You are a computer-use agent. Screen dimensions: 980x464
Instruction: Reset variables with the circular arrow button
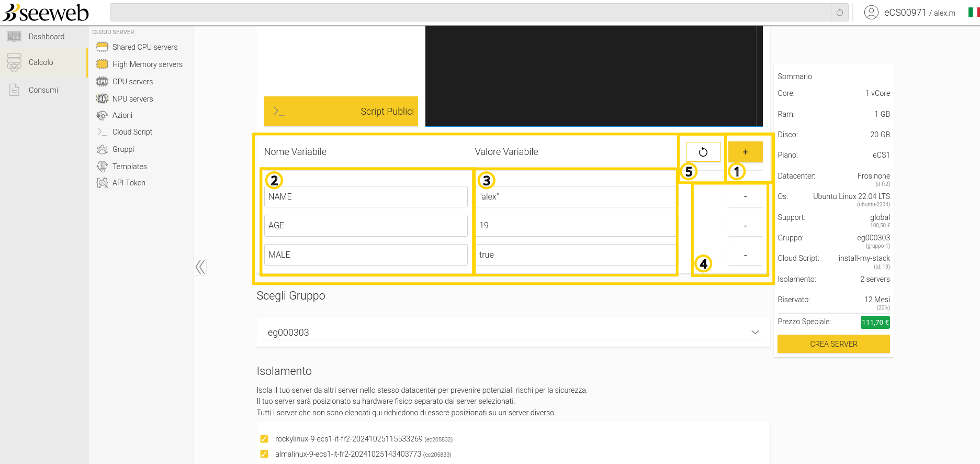(x=703, y=152)
